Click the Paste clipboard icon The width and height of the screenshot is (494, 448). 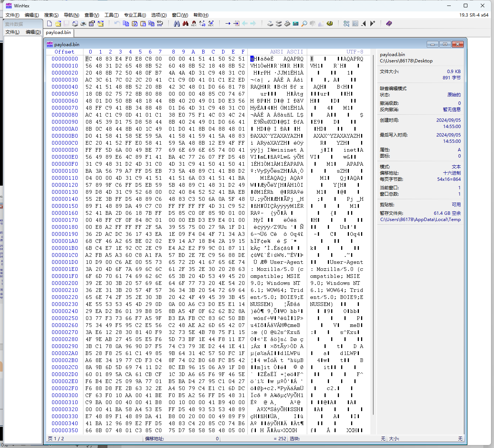tap(143, 23)
